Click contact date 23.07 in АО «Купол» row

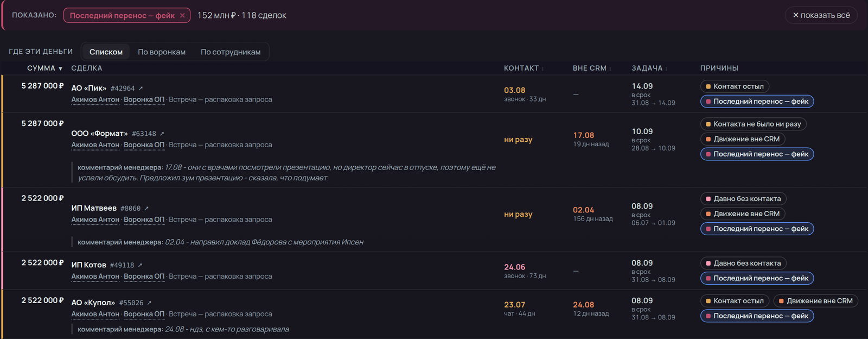[515, 305]
